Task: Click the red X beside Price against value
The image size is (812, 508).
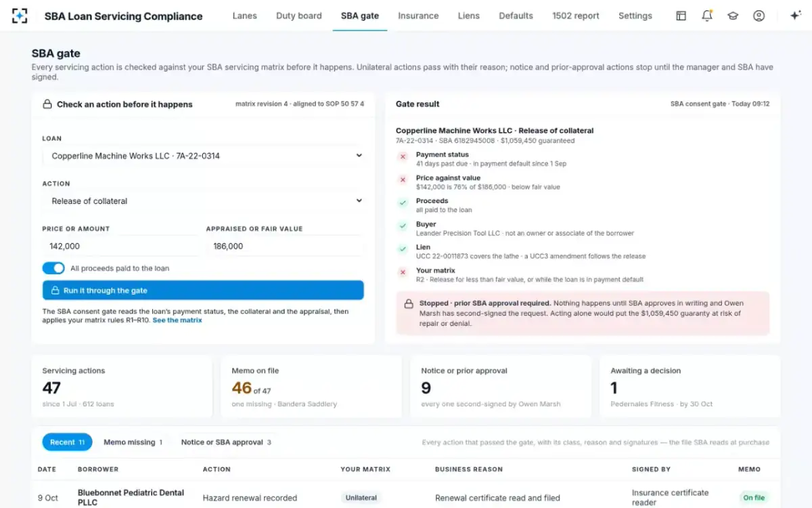Action: [403, 179]
